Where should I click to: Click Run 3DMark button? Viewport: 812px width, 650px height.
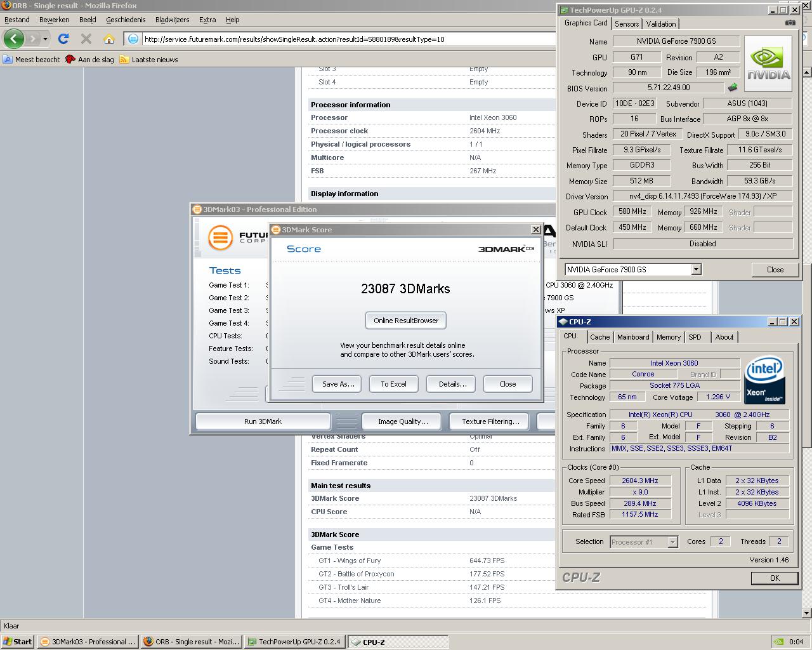(x=263, y=421)
